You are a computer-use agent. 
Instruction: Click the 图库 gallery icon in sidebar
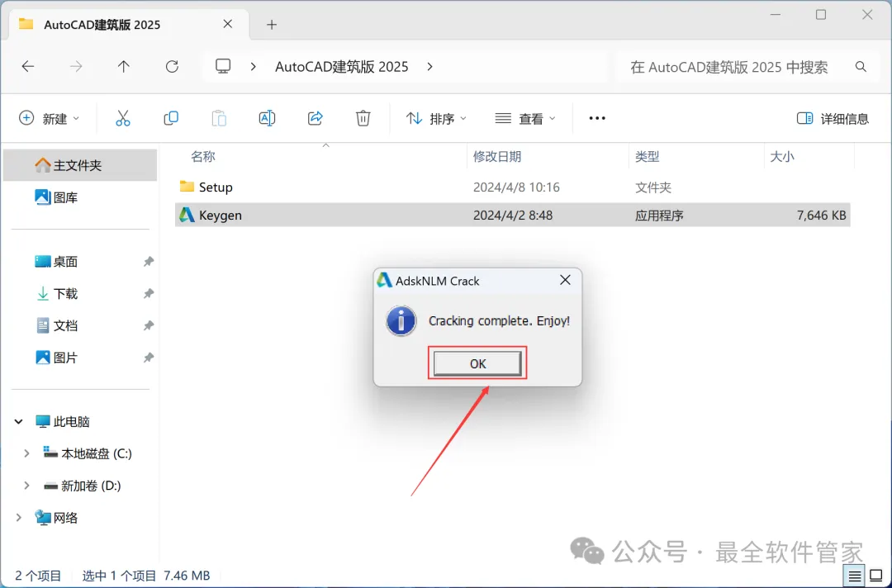point(43,197)
